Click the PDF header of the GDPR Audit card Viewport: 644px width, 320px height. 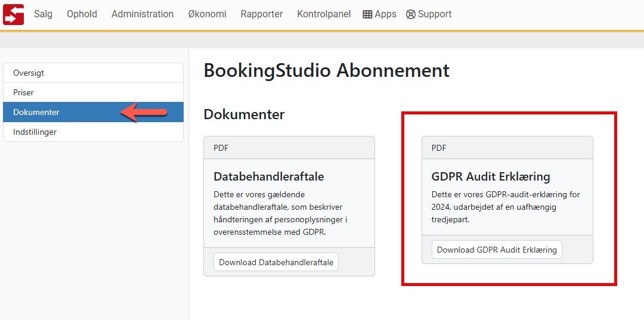pos(507,148)
